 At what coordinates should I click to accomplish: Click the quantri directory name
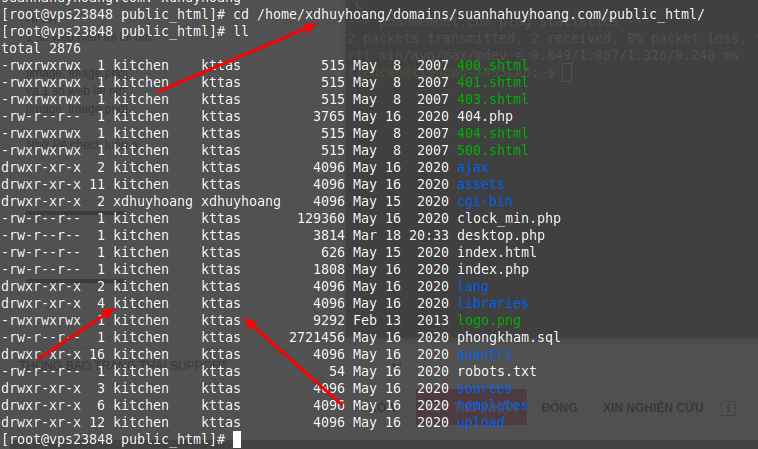point(485,355)
